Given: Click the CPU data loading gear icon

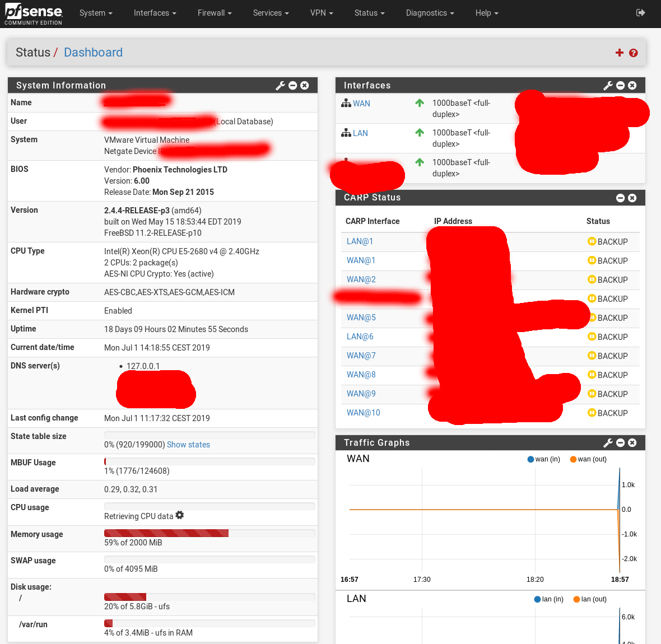Looking at the screenshot, I should coord(180,515).
